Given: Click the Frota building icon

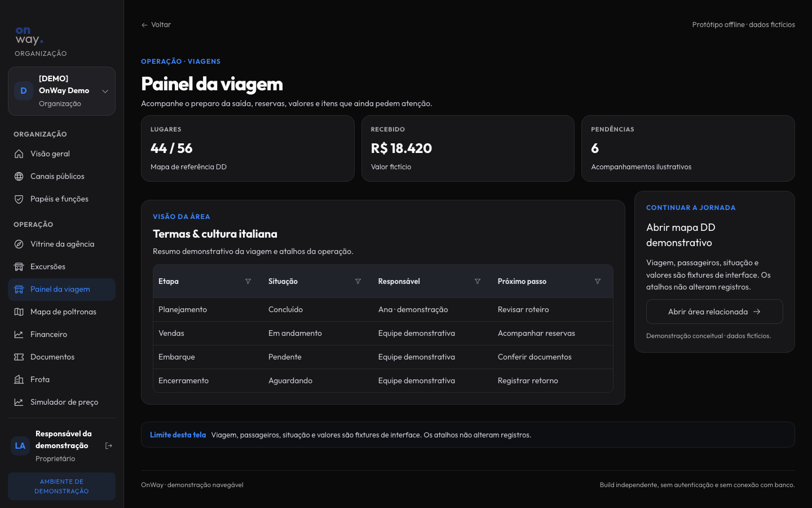Looking at the screenshot, I should click(x=19, y=379).
